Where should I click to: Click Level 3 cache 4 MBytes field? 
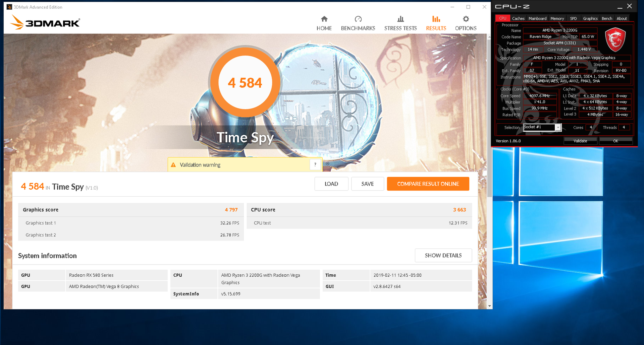tap(595, 115)
